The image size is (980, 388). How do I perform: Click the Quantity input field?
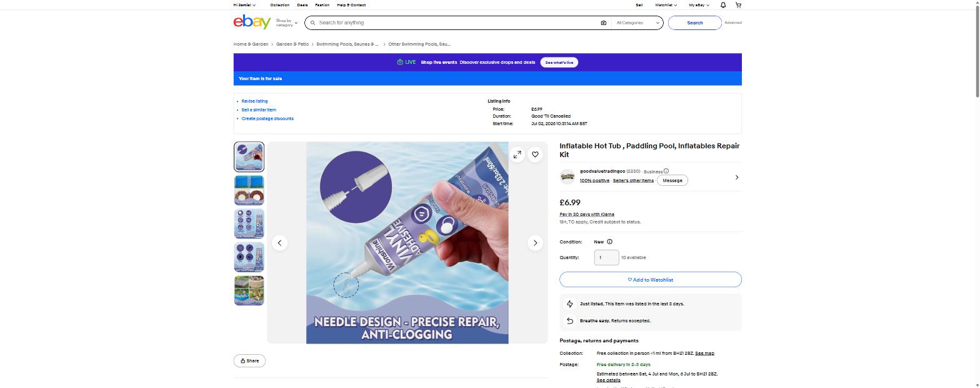[x=606, y=257]
